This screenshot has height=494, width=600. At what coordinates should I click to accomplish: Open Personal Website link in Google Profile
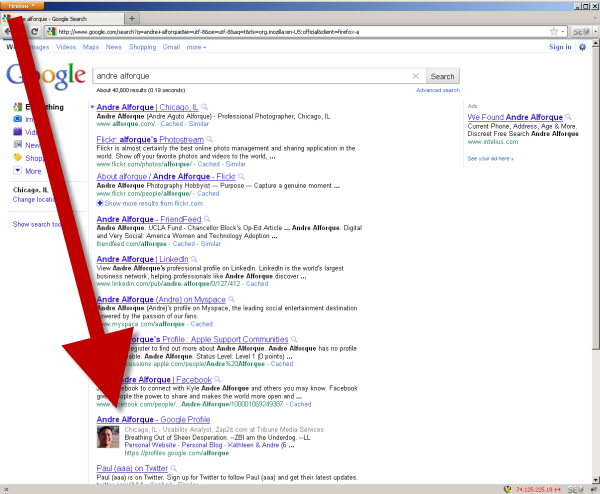click(150, 445)
